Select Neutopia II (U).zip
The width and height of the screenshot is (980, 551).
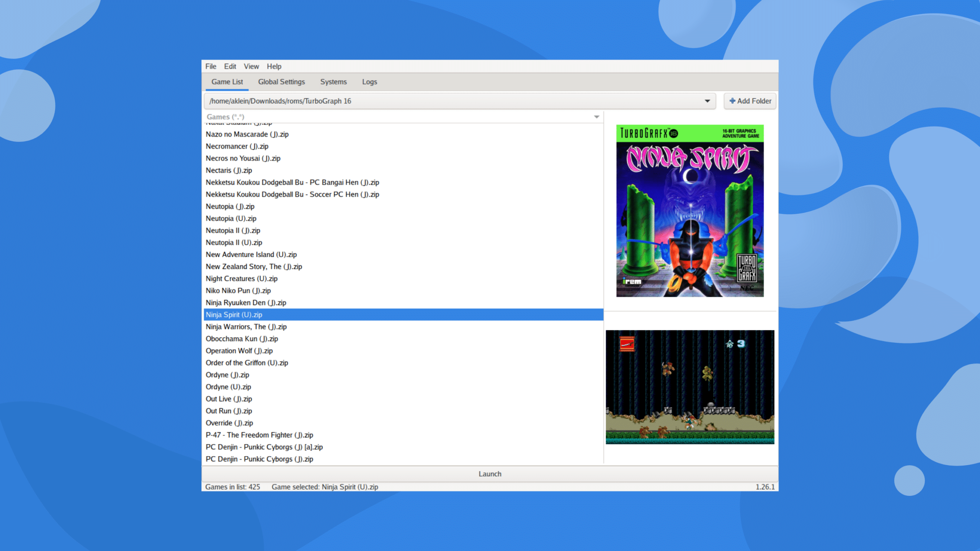pyautogui.click(x=403, y=243)
